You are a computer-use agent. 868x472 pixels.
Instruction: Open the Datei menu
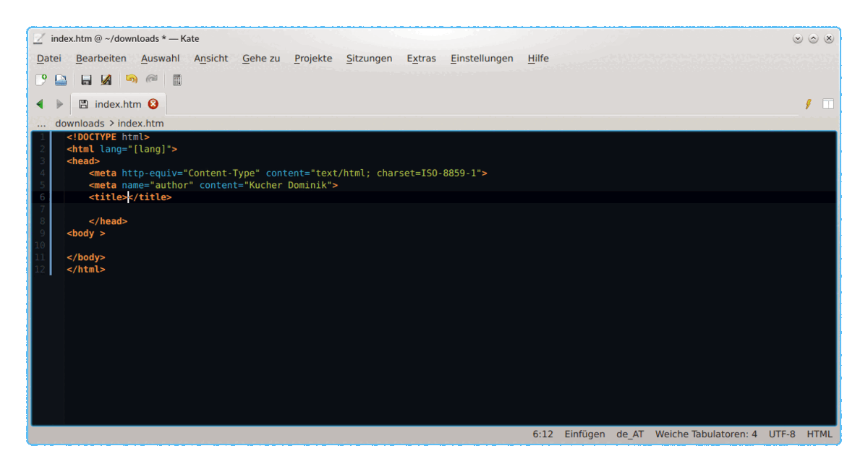click(x=49, y=59)
